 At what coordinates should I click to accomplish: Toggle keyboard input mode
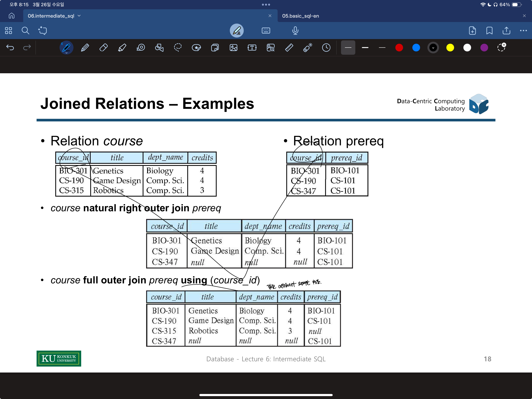tap(266, 31)
